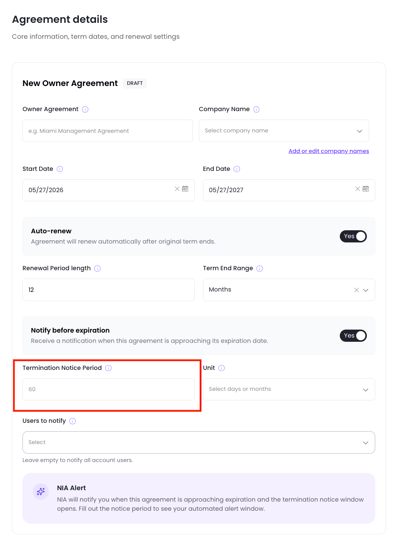
Task: Open the Start Date calendar picker icon
Action: pyautogui.click(x=185, y=189)
